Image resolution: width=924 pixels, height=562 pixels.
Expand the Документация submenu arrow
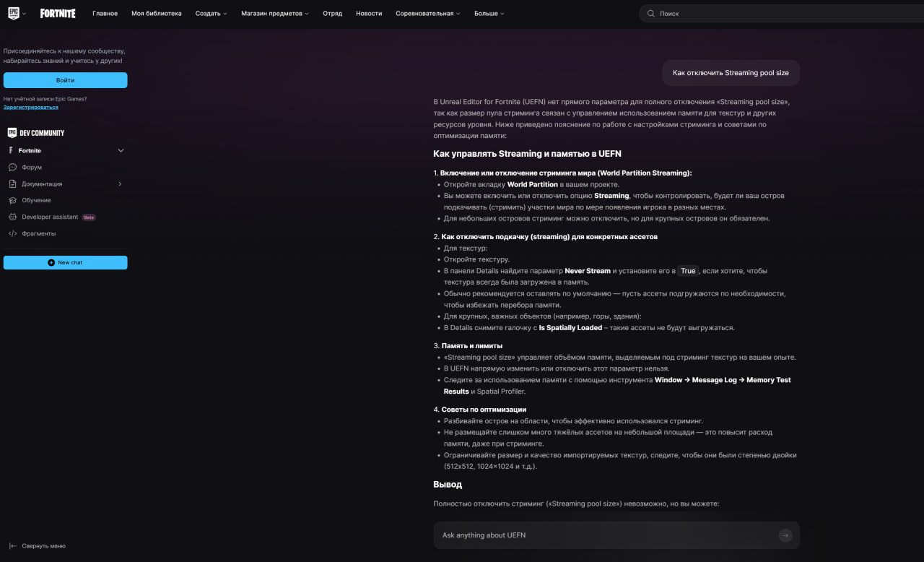click(120, 183)
